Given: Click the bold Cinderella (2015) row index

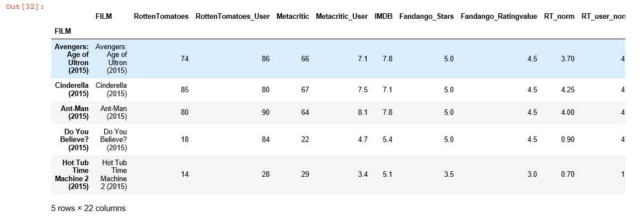Looking at the screenshot, I should (72, 89).
